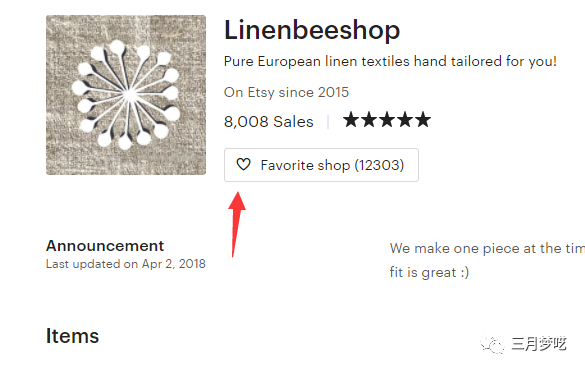585x370 pixels.
Task: Click the heart icon in Favorite shop
Action: 244,164
